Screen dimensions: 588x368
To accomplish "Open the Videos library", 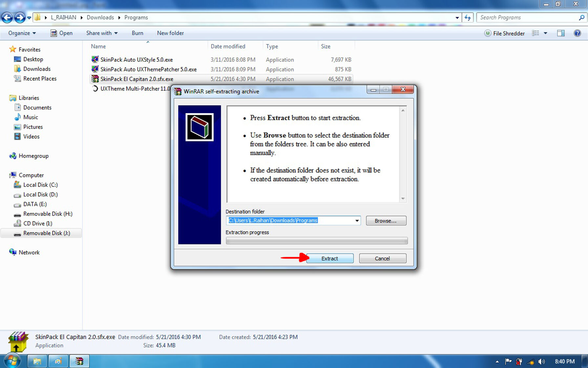I will [x=31, y=137].
